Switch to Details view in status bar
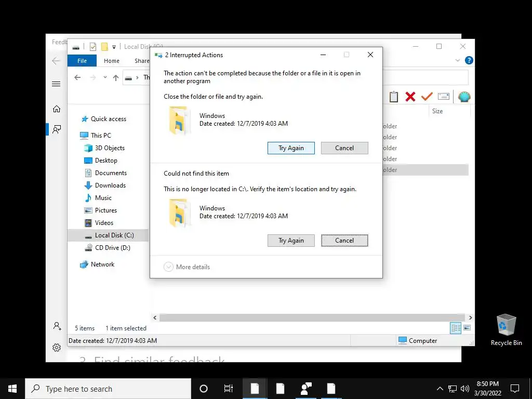The height and width of the screenshot is (399, 532). click(456, 328)
